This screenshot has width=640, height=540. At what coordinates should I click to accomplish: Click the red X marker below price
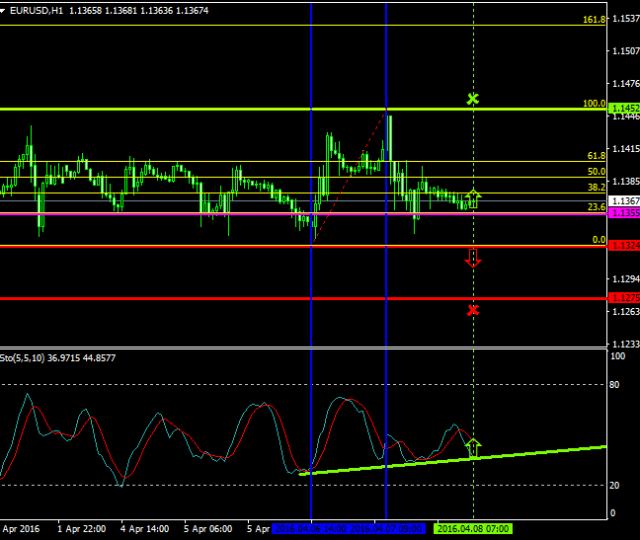[473, 310]
